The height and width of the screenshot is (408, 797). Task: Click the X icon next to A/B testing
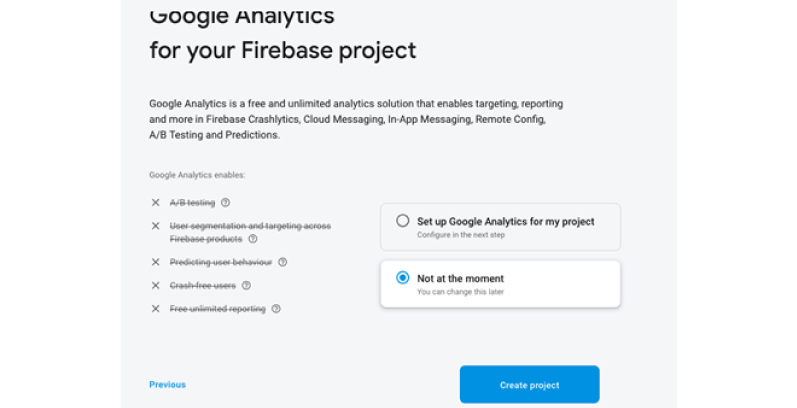[156, 202]
